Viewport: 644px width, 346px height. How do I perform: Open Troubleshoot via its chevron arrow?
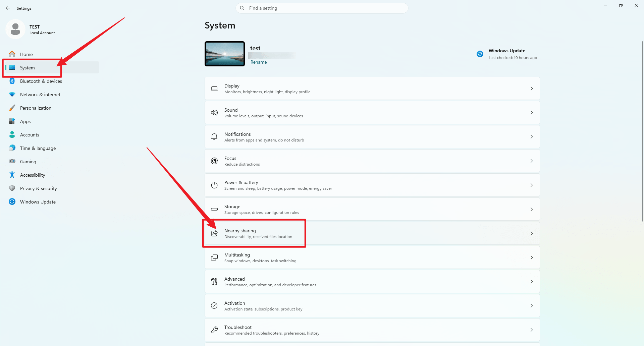[x=532, y=330]
